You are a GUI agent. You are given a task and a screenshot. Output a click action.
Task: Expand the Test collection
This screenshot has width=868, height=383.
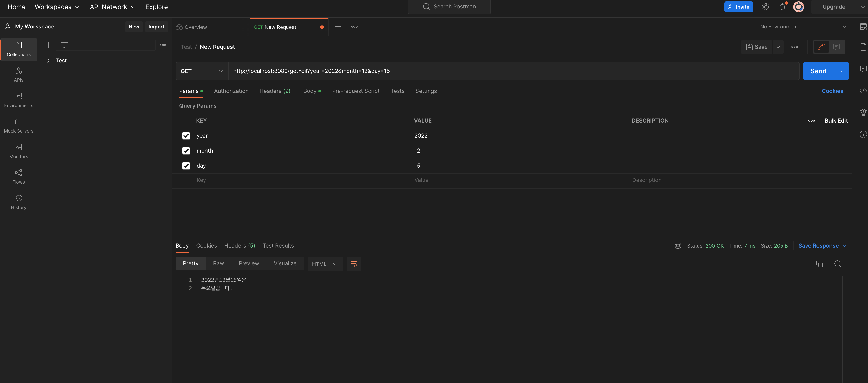point(48,61)
